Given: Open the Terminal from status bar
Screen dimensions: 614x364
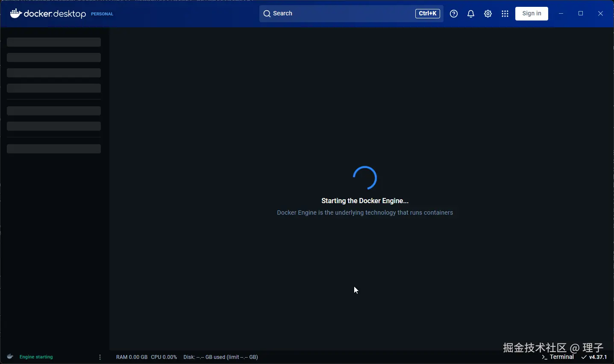Looking at the screenshot, I should (558, 357).
